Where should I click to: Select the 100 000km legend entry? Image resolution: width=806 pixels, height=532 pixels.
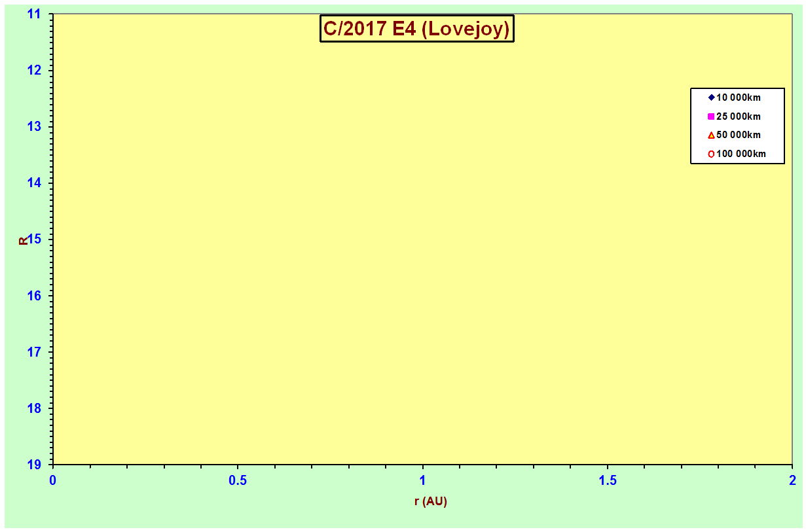(737, 154)
